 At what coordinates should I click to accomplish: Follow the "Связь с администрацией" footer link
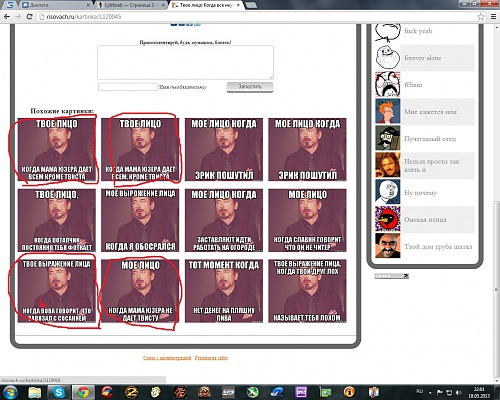pos(167,358)
